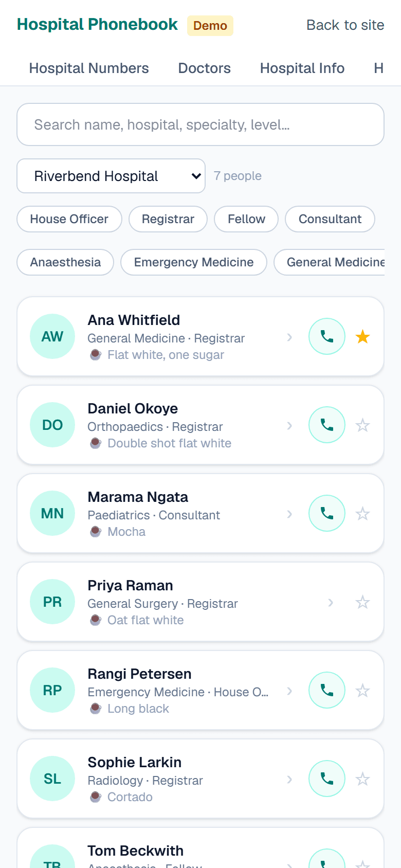This screenshot has height=868, width=401.
Task: Click the coffee cup icon beside Mocha
Action: click(96, 532)
